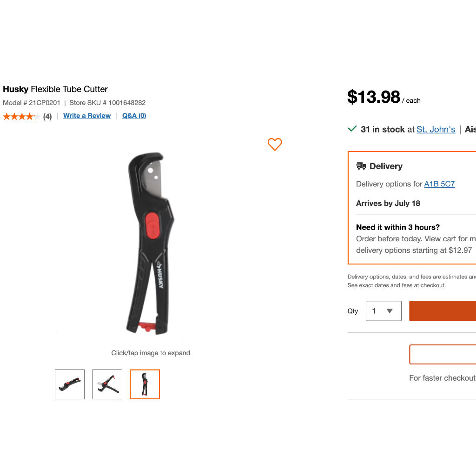Open the Q&A (0) link

coord(134,116)
